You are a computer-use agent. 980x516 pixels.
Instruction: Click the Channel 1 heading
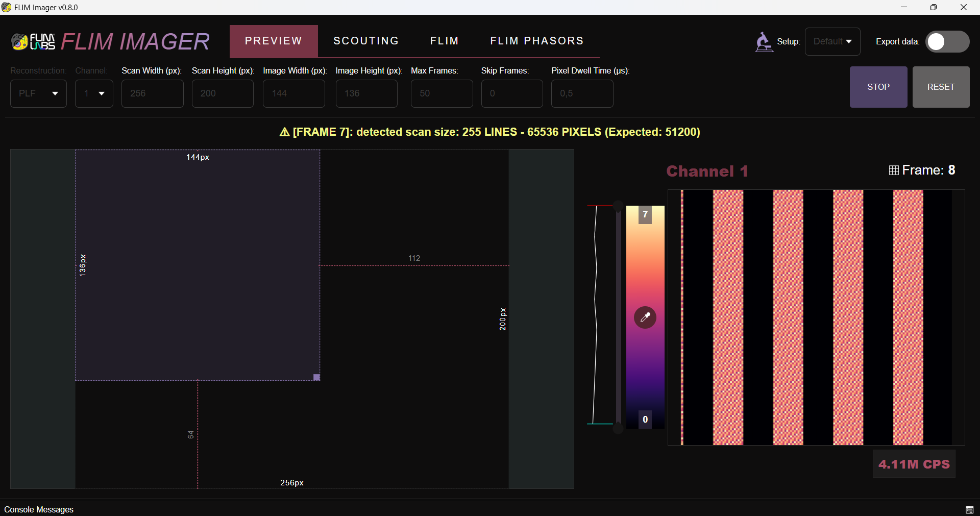707,171
